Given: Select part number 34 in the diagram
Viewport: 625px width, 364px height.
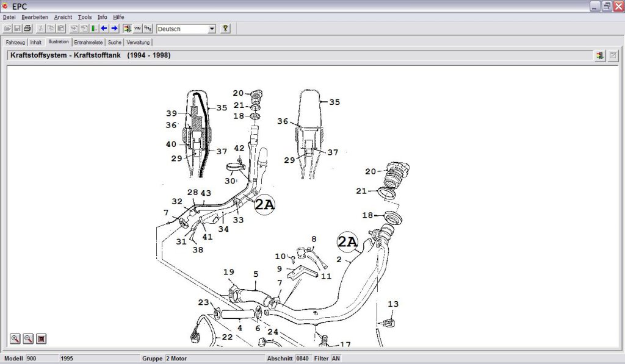Looking at the screenshot, I should click(x=223, y=229).
